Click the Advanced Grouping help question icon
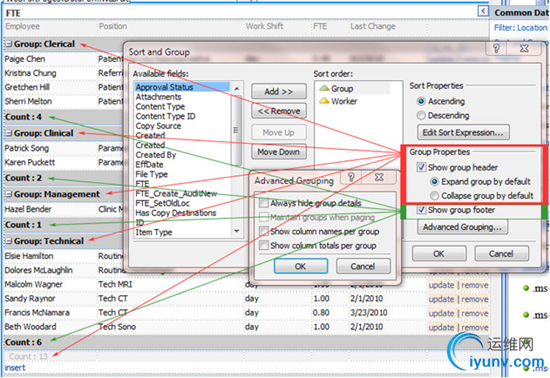Image resolution: width=550 pixels, height=378 pixels. pyautogui.click(x=351, y=177)
